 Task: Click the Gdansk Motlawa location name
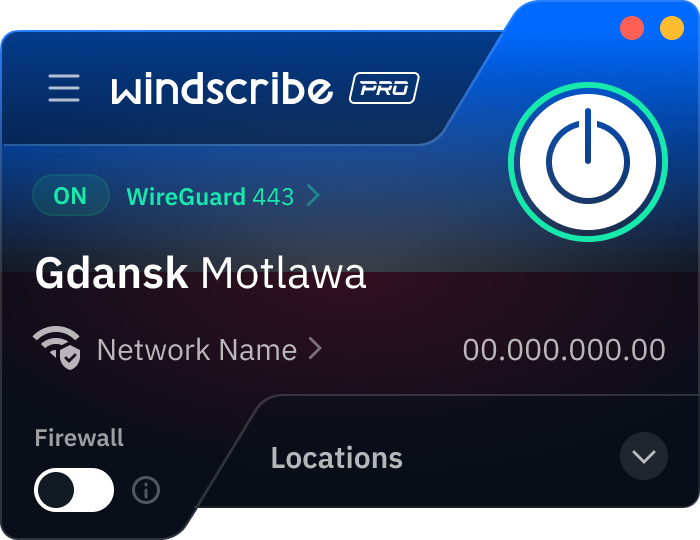point(201,273)
